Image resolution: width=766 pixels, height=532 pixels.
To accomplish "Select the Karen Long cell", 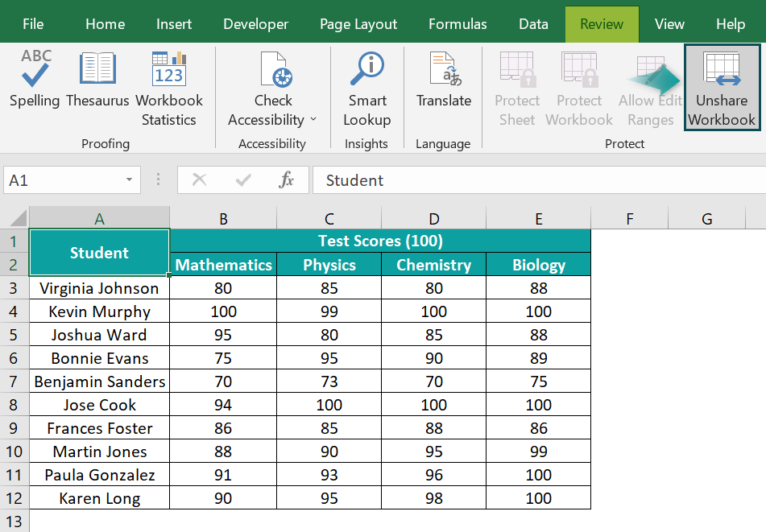I will coord(99,498).
